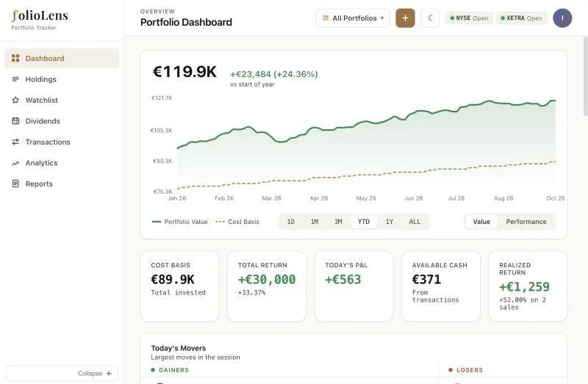Click the portfolio folder icon in selector
Image resolution: width=588 pixels, height=384 pixels.
(326, 18)
